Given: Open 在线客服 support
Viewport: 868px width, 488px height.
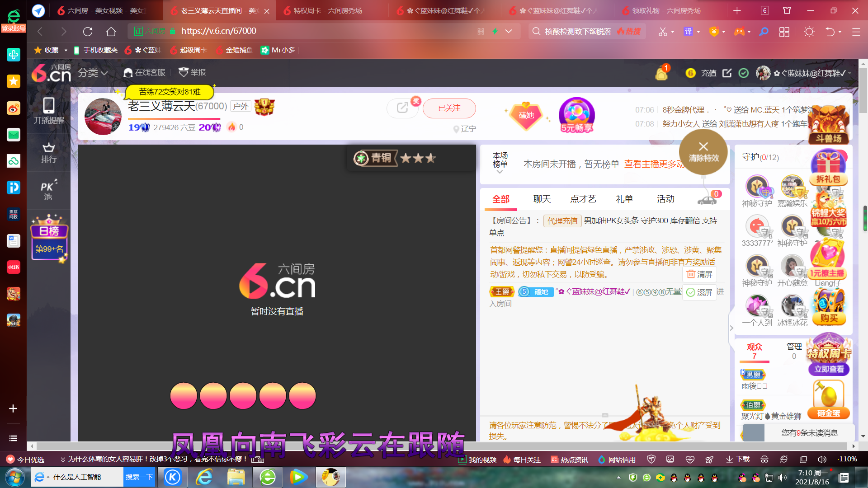Looking at the screenshot, I should click(145, 73).
